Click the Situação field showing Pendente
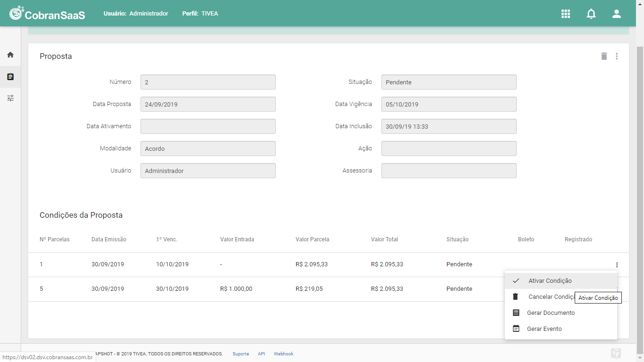Image resolution: width=644 pixels, height=362 pixels. (x=449, y=82)
